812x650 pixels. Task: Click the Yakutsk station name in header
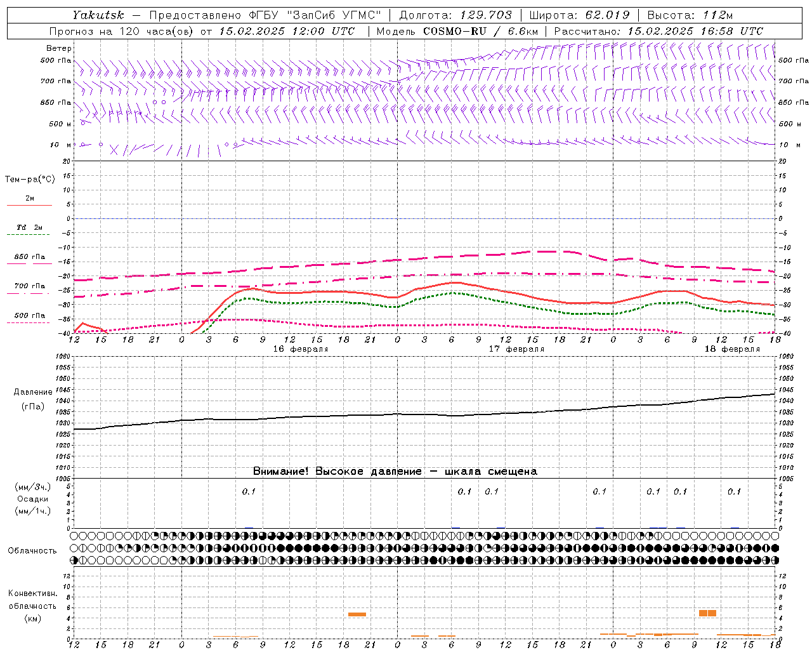tap(98, 15)
